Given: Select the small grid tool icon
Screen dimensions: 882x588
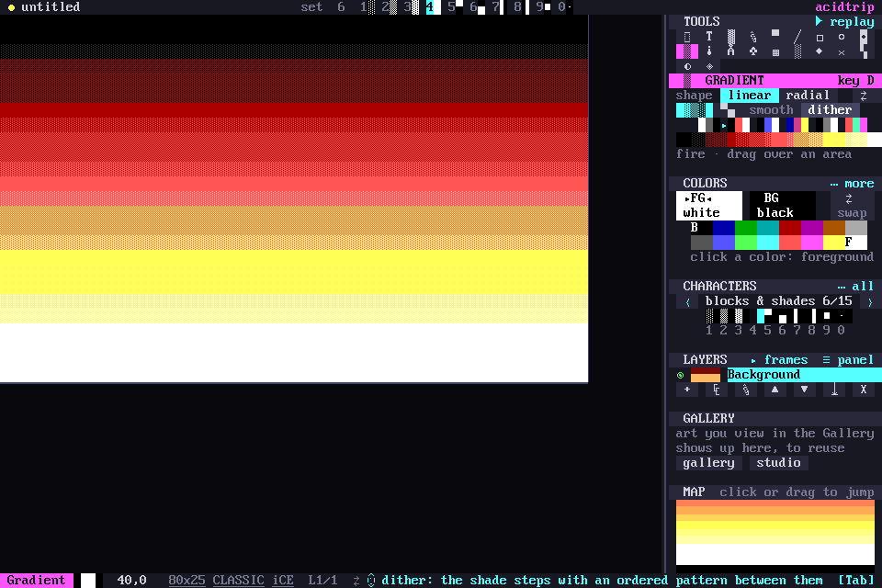Looking at the screenshot, I should (775, 52).
